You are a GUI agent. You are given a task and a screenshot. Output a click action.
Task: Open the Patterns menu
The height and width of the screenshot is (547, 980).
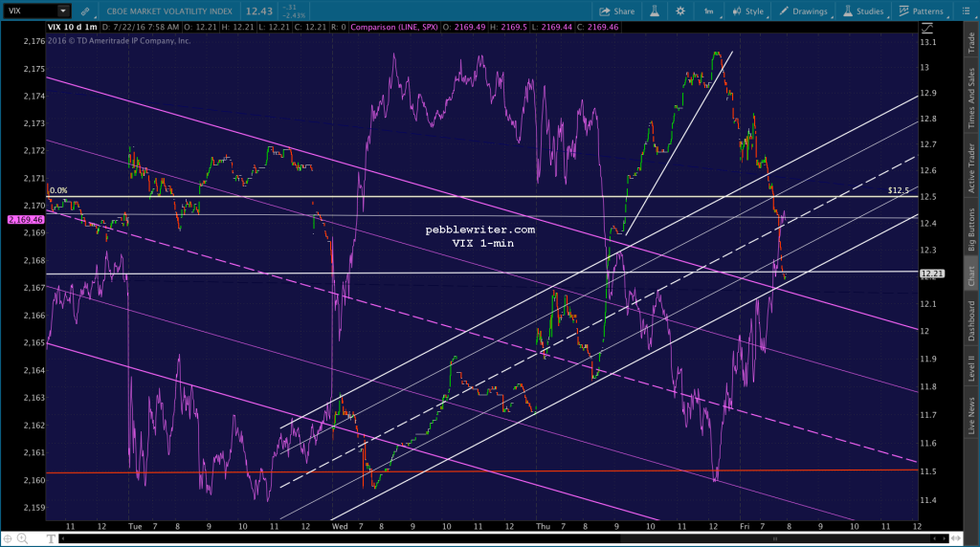tap(922, 11)
